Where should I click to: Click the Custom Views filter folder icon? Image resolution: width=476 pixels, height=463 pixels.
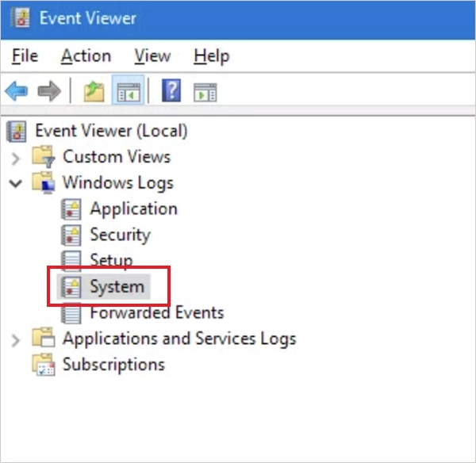[44, 156]
